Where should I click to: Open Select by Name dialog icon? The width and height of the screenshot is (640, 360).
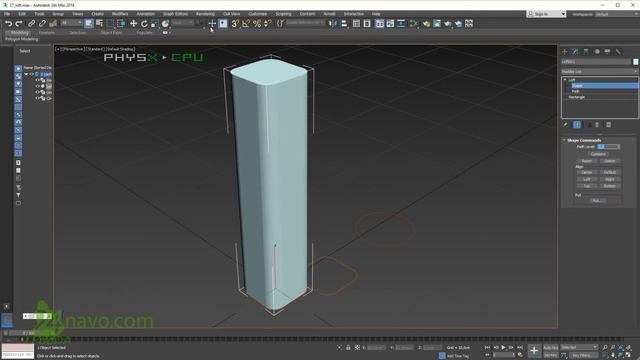coord(99,24)
